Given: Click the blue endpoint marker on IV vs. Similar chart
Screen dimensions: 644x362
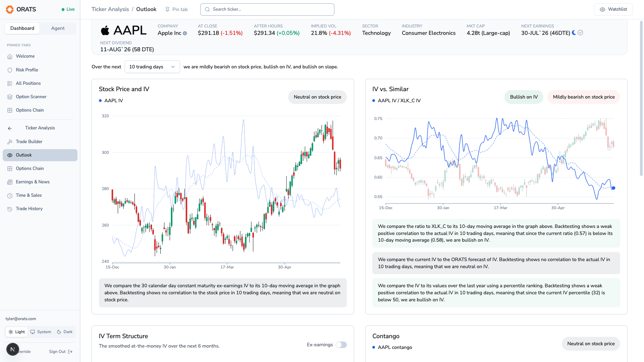Looking at the screenshot, I should (x=613, y=188).
